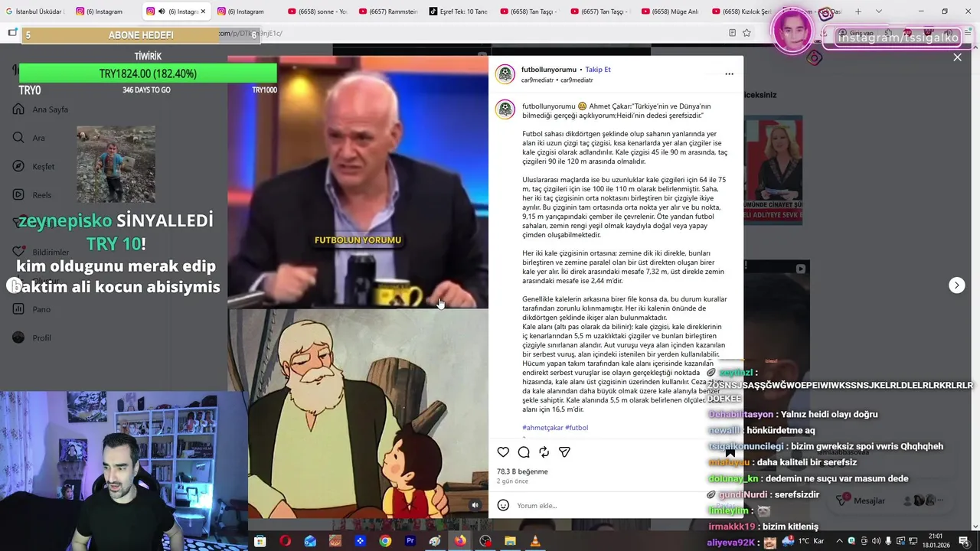Image resolution: width=980 pixels, height=551 pixels.
Task: Go to previous post arrow
Action: 13,285
